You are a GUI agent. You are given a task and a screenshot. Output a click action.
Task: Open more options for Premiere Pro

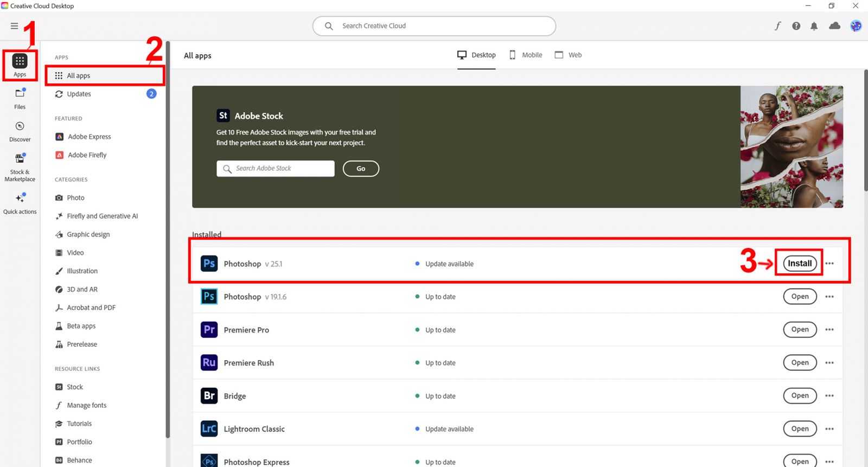coord(829,330)
